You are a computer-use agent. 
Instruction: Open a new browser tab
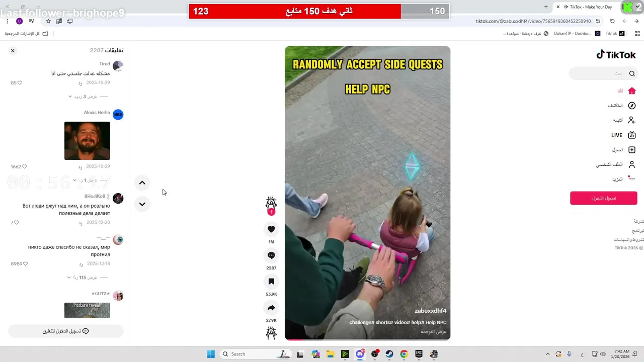(x=546, y=7)
